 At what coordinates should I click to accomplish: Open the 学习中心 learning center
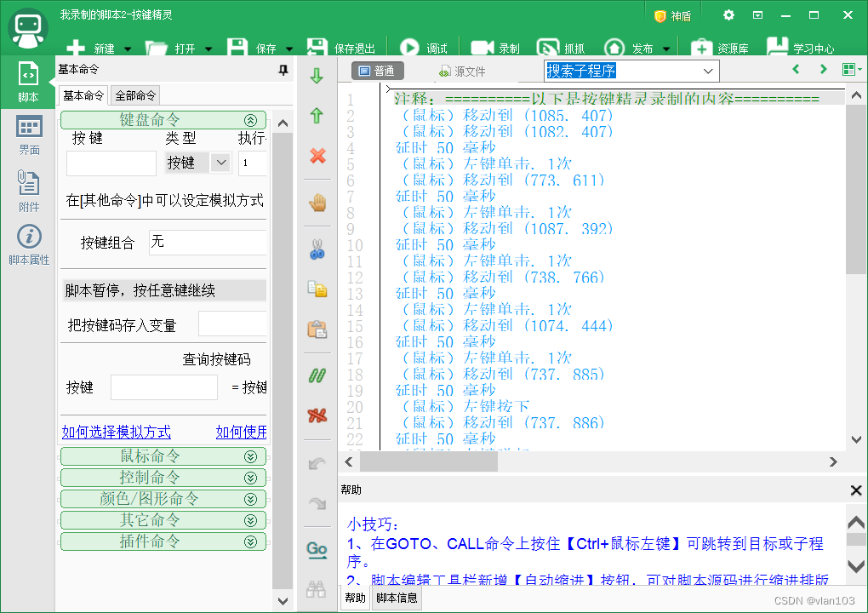801,49
